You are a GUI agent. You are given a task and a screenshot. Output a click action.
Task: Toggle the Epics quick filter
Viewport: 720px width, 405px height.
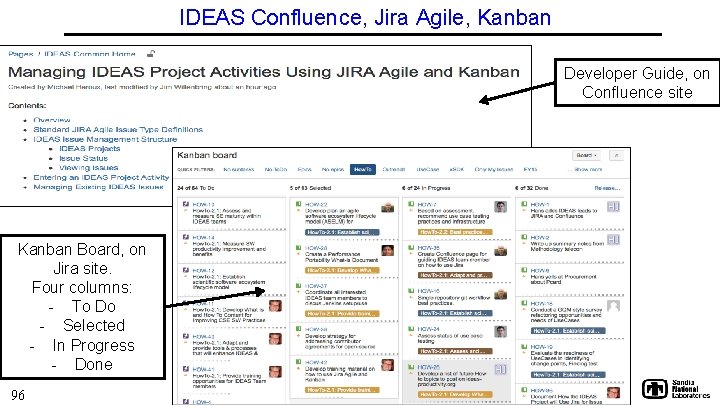pos(304,169)
